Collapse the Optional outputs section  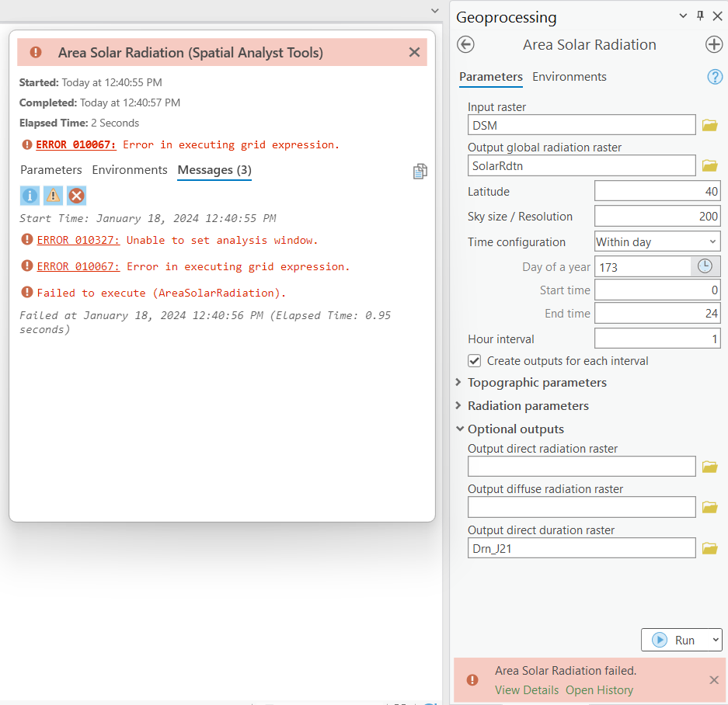point(459,429)
